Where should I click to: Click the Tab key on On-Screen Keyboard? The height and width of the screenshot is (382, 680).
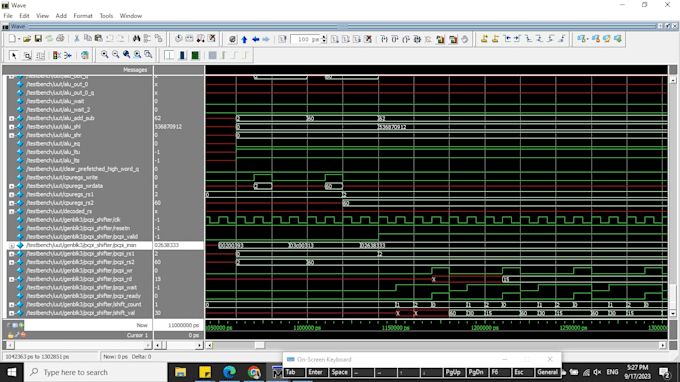pyautogui.click(x=294, y=372)
